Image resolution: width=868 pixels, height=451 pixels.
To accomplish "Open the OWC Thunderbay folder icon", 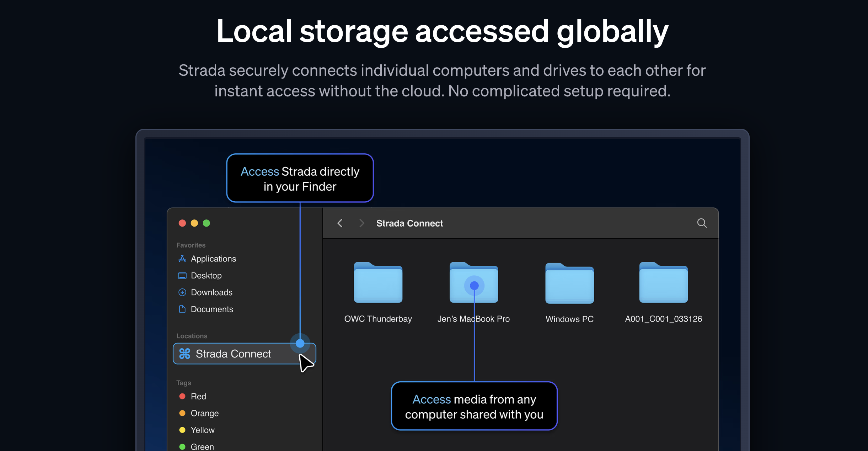I will click(378, 282).
